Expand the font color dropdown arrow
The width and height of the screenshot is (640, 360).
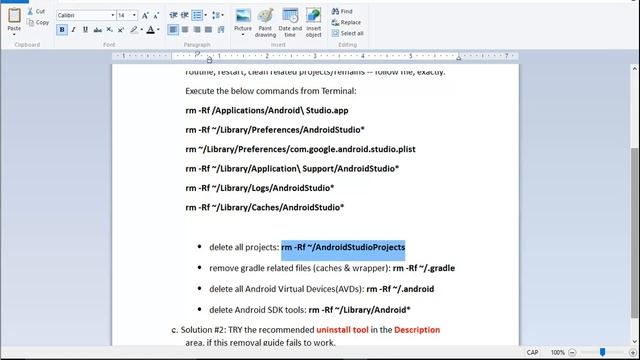(158, 29)
